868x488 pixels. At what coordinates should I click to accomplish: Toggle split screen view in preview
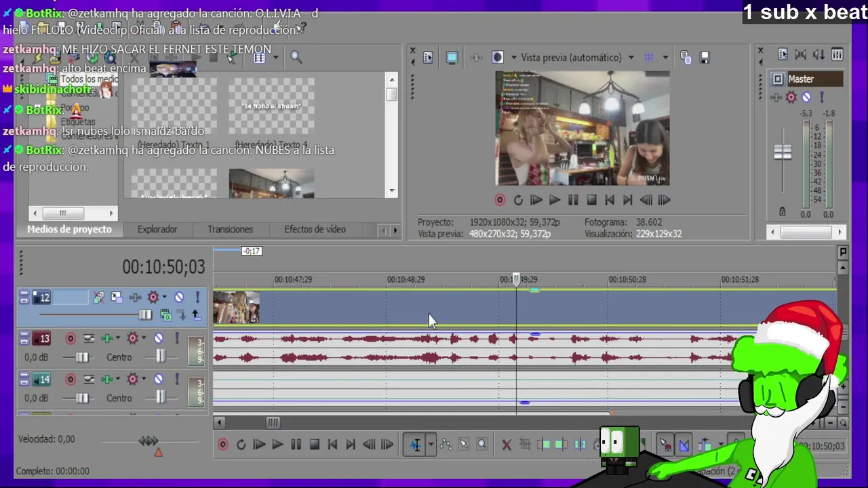coord(498,58)
